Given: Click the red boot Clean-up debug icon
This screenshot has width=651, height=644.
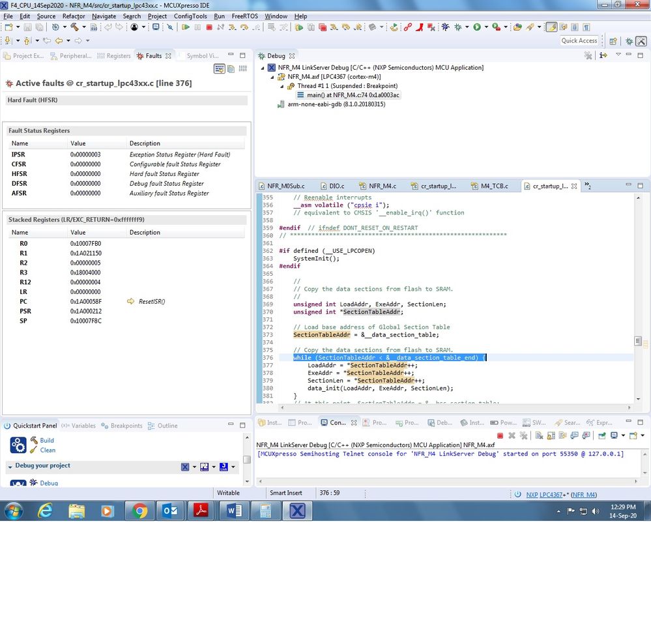Looking at the screenshot, I should [x=420, y=27].
